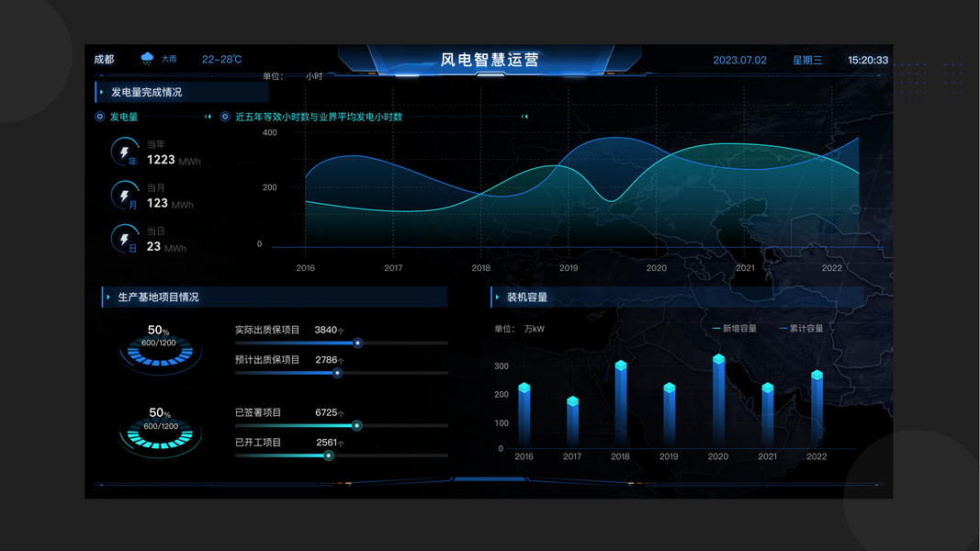Expand the 装机容量 section triangle
The height and width of the screenshot is (551, 980).
[x=498, y=297]
